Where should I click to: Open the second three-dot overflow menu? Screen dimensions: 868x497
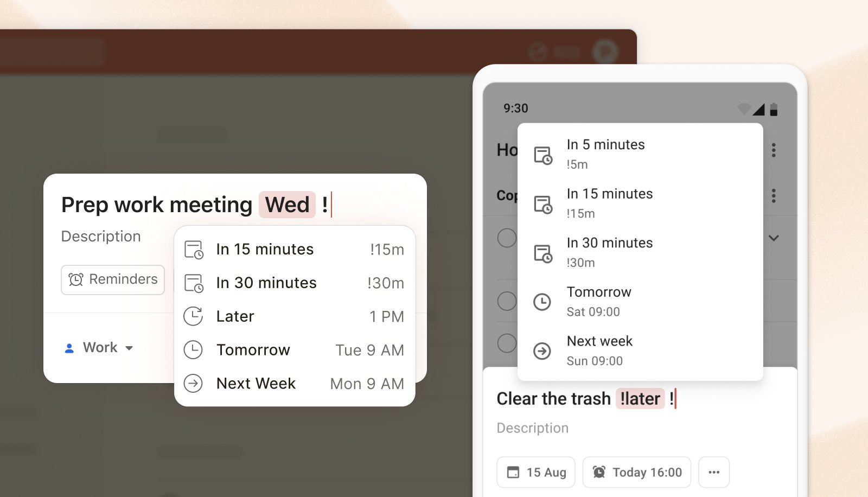coord(774,196)
